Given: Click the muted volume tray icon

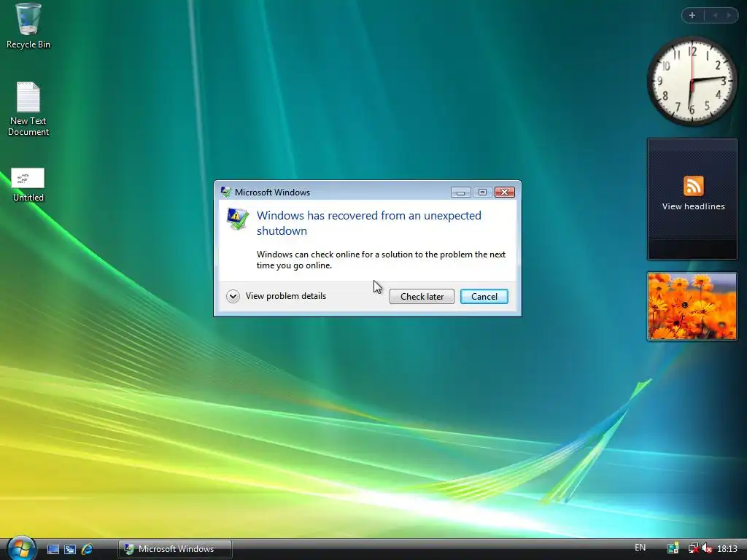Looking at the screenshot, I should [706, 548].
